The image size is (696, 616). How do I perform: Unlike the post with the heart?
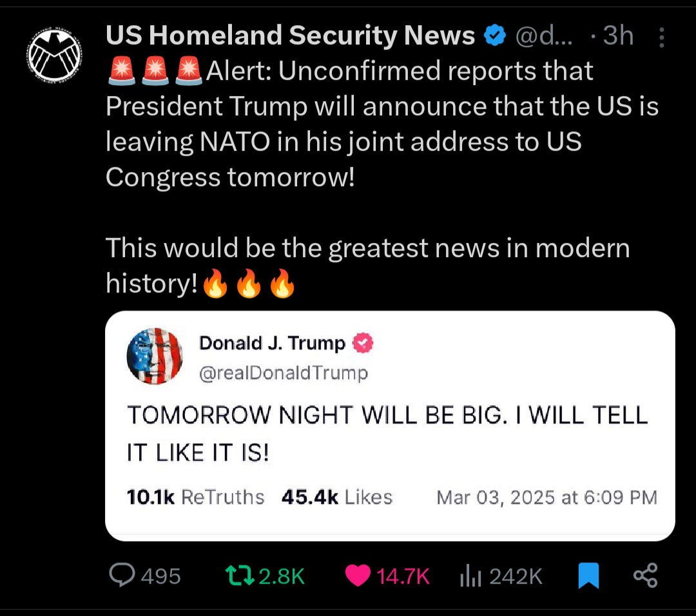coord(358,575)
